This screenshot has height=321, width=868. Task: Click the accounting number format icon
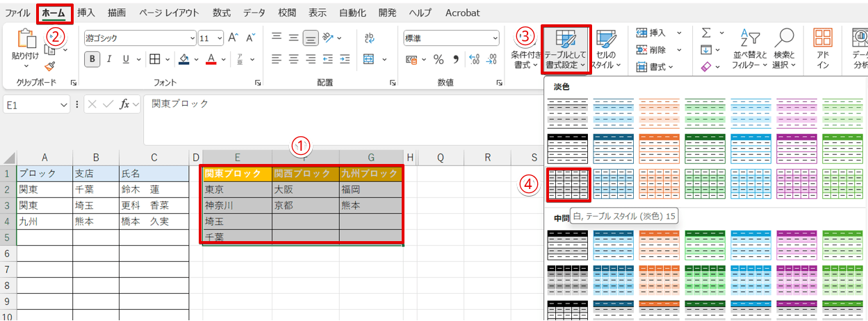tap(411, 59)
